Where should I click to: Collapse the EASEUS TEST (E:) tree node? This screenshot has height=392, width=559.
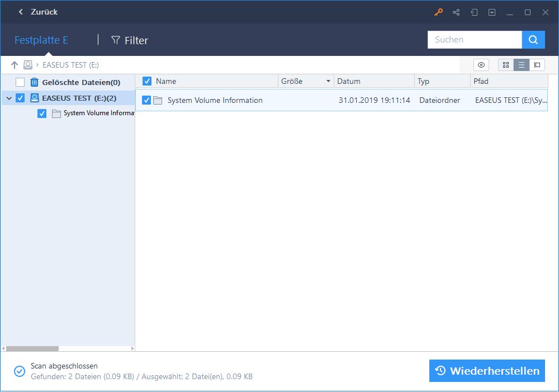tap(9, 98)
